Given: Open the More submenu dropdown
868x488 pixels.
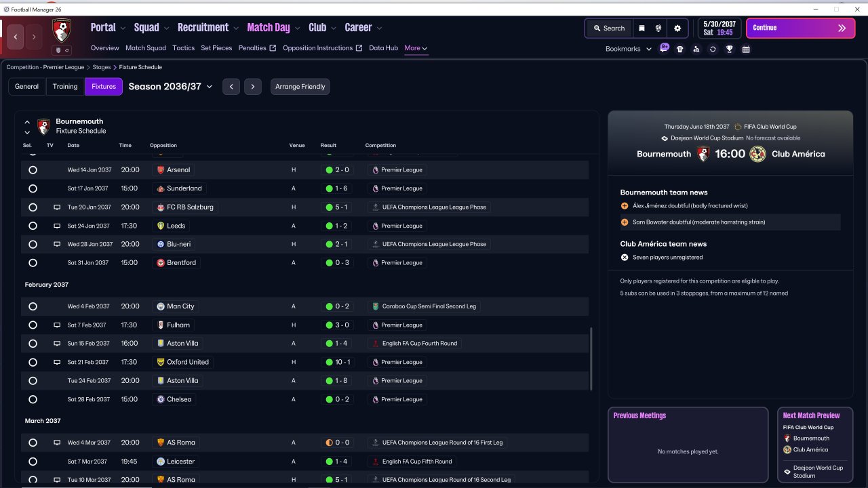Looking at the screenshot, I should click(416, 48).
